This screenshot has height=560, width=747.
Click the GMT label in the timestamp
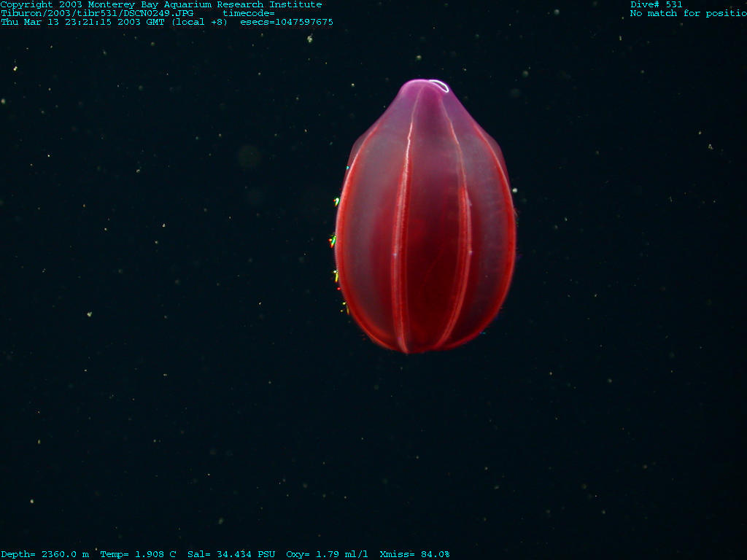[156, 22]
